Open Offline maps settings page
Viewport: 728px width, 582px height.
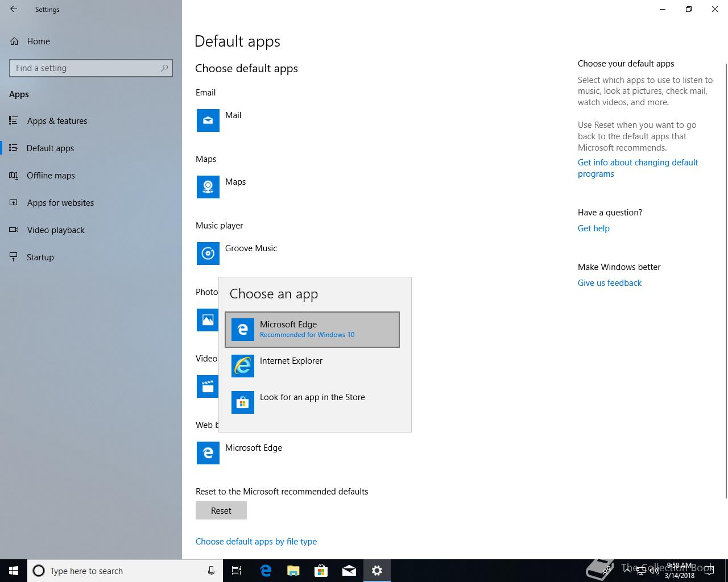51,176
